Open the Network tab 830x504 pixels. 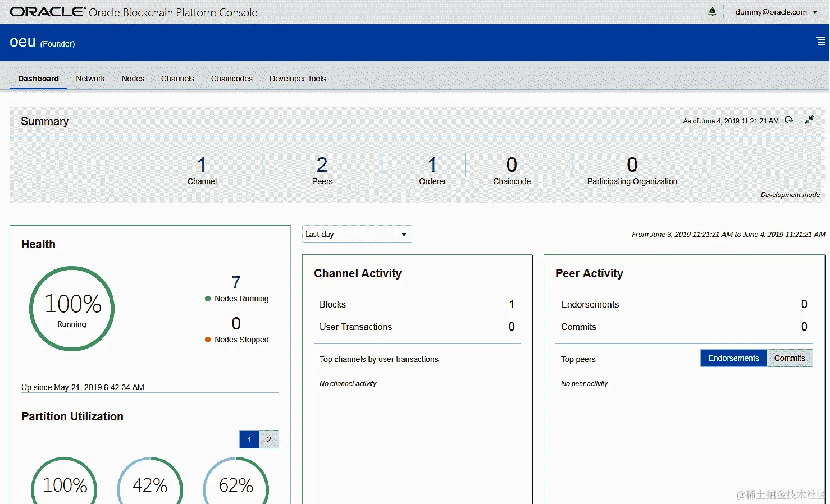pos(90,79)
